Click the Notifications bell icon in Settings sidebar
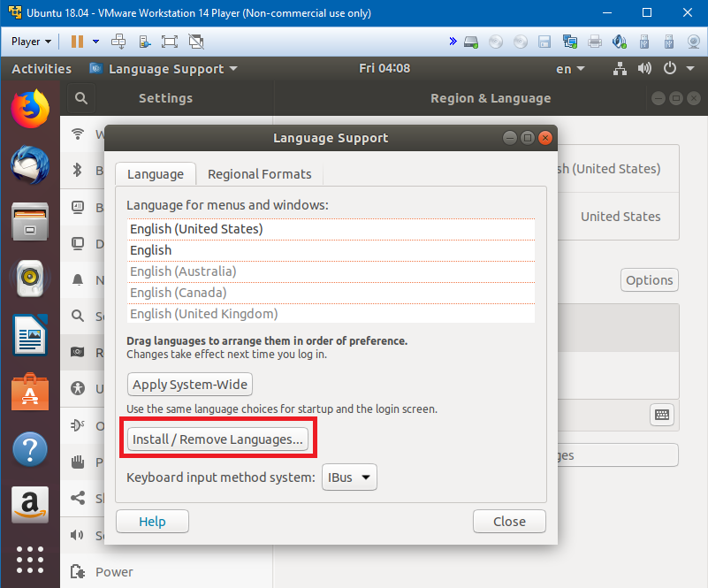The height and width of the screenshot is (588, 708). tap(78, 280)
